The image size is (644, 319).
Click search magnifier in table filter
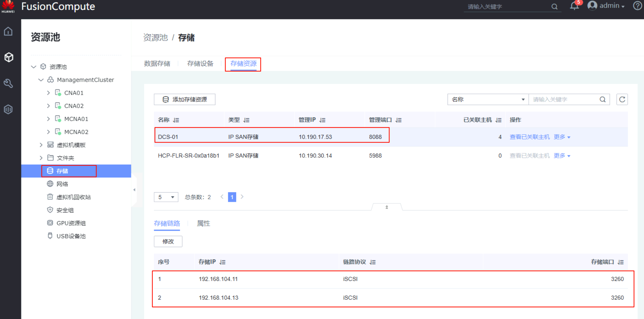click(x=603, y=99)
